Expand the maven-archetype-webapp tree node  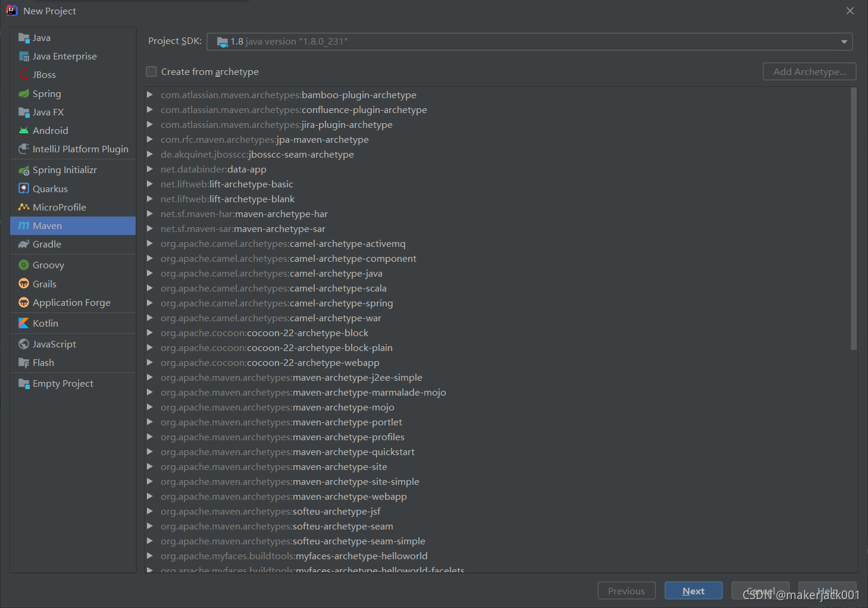tap(150, 496)
